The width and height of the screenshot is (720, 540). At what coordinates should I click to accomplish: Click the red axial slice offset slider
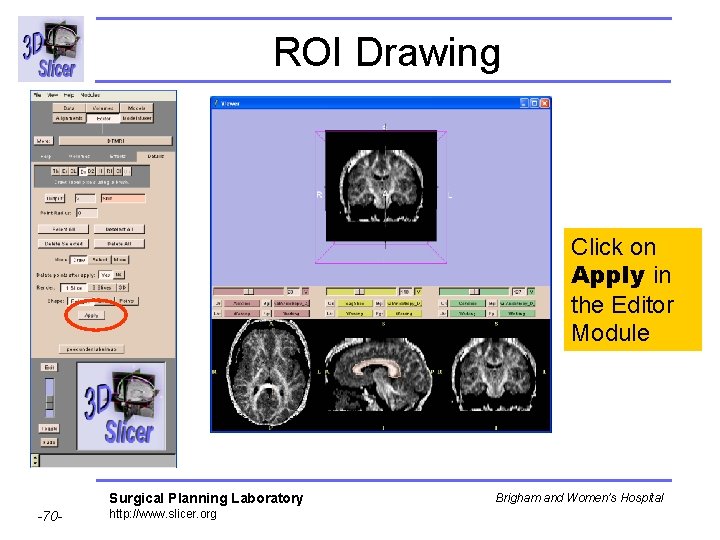pyautogui.click(x=248, y=292)
